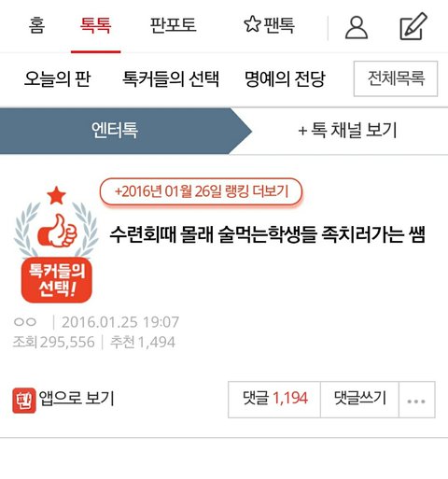Viewport: 448px width, 479px height.
Task: Tap the write post pencil icon
Action: coord(413,26)
